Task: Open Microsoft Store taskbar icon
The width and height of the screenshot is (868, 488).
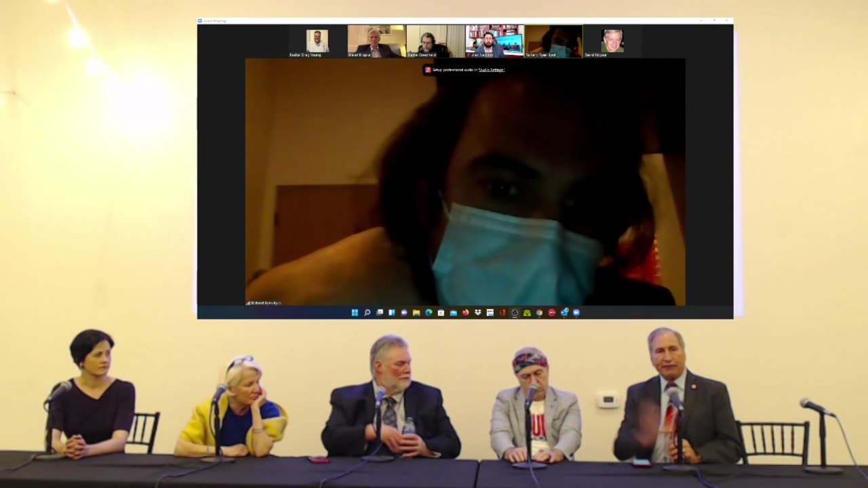Action: point(441,312)
